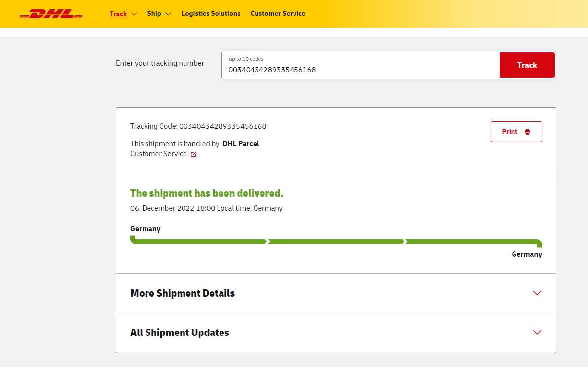Expand More Shipment Details using red chevron
The width and height of the screenshot is (588, 372).
[537, 293]
